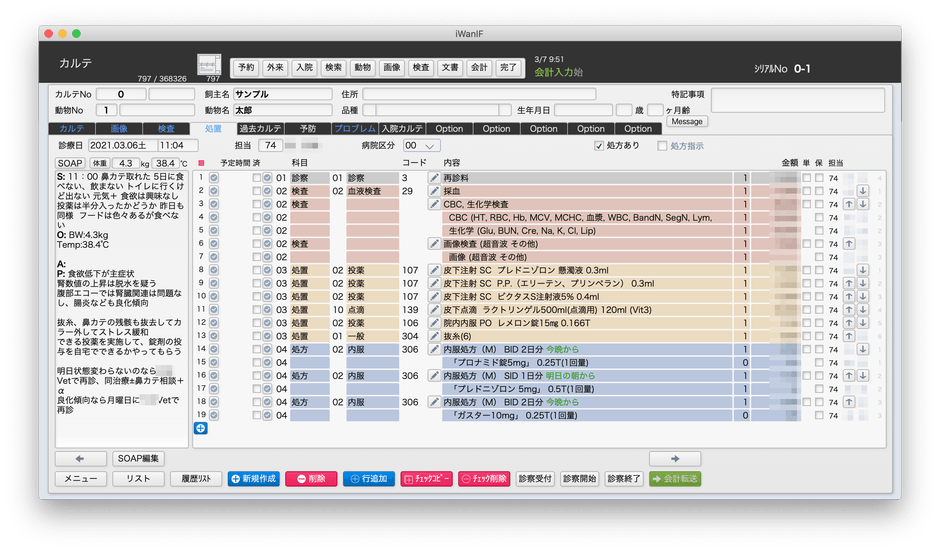Viewport: 940px width, 551px height.
Task: Click the pencil edit icon for 再診料
Action: click(x=434, y=178)
